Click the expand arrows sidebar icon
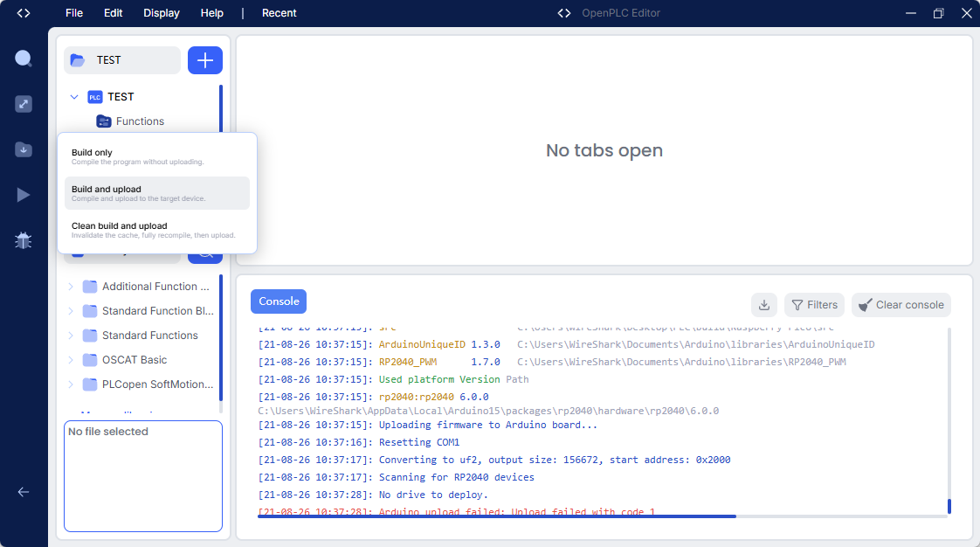 tap(23, 104)
